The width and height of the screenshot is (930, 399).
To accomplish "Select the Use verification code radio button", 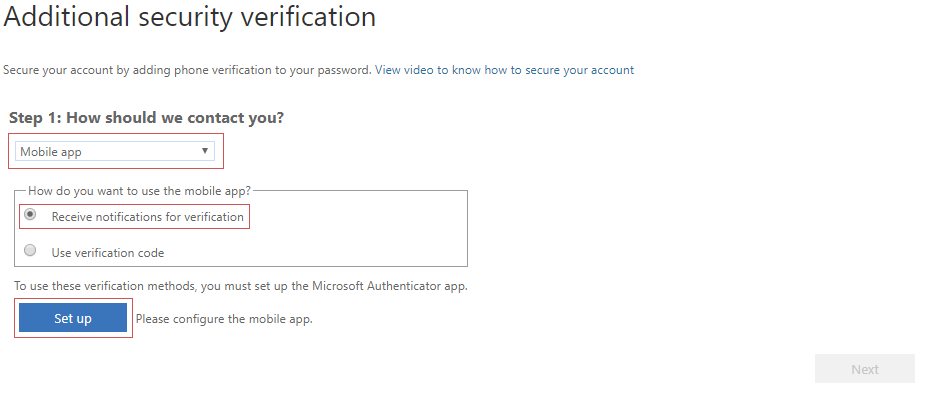I will [30, 250].
